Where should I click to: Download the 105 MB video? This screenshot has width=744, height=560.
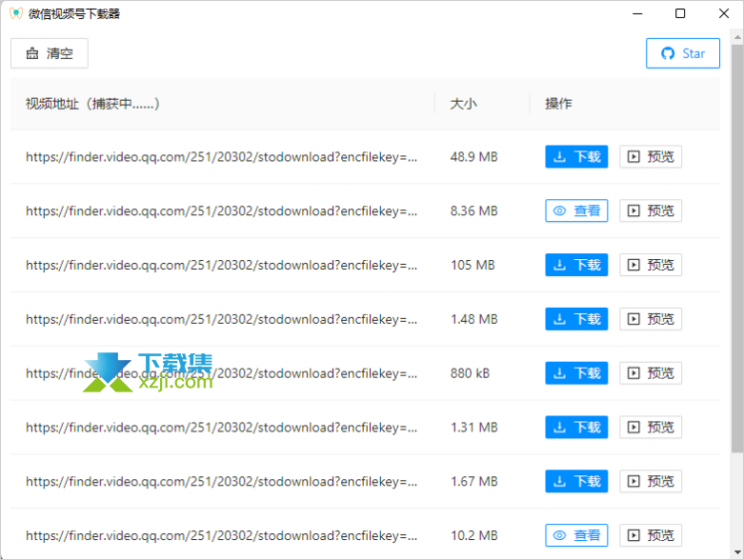coord(576,265)
